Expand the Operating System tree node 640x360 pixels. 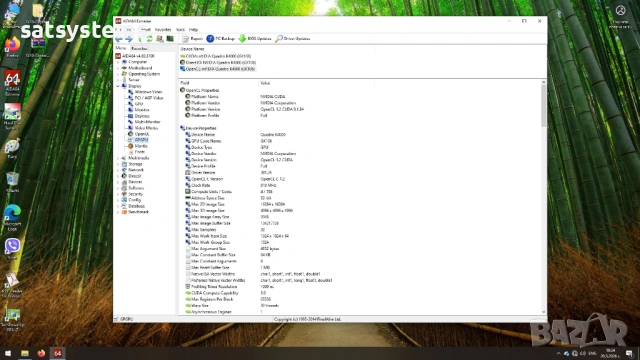click(118, 74)
